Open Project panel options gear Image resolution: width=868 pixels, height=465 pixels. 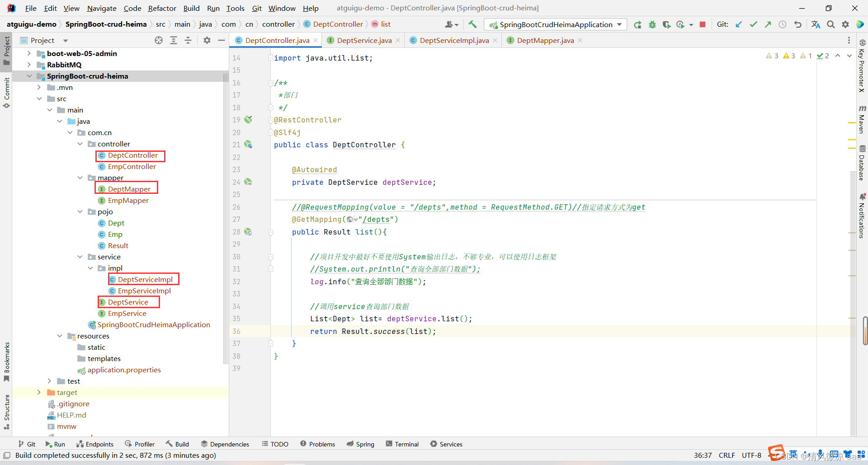click(x=207, y=40)
